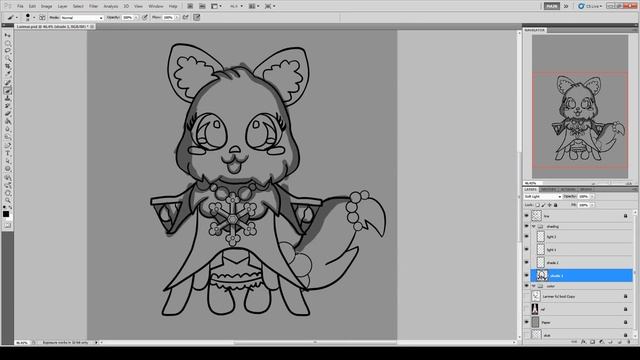Select the Type tool

pos(7,153)
